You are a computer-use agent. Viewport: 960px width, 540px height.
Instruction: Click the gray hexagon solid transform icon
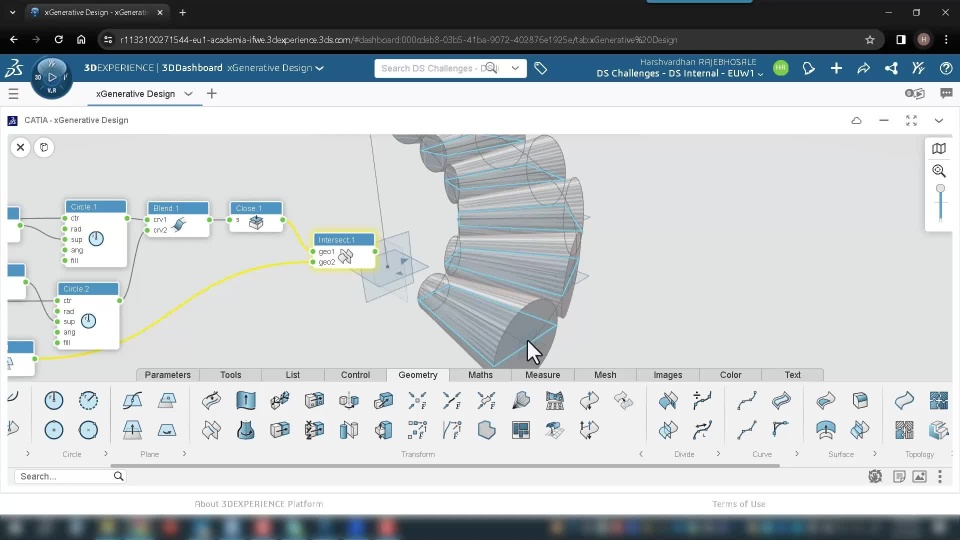(x=487, y=430)
